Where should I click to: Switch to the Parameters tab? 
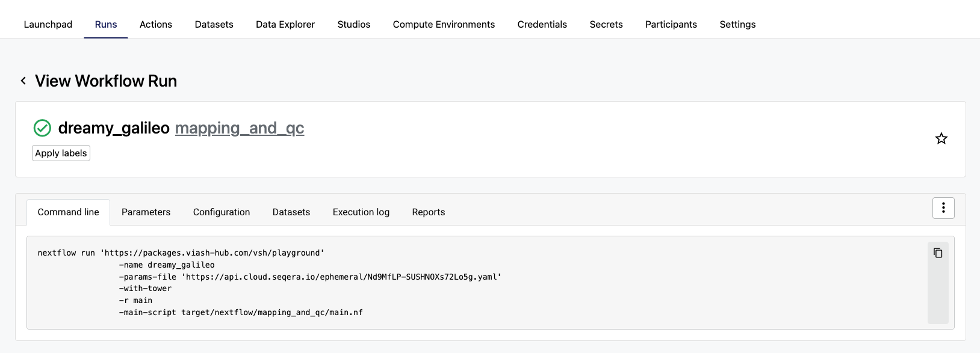click(x=146, y=212)
